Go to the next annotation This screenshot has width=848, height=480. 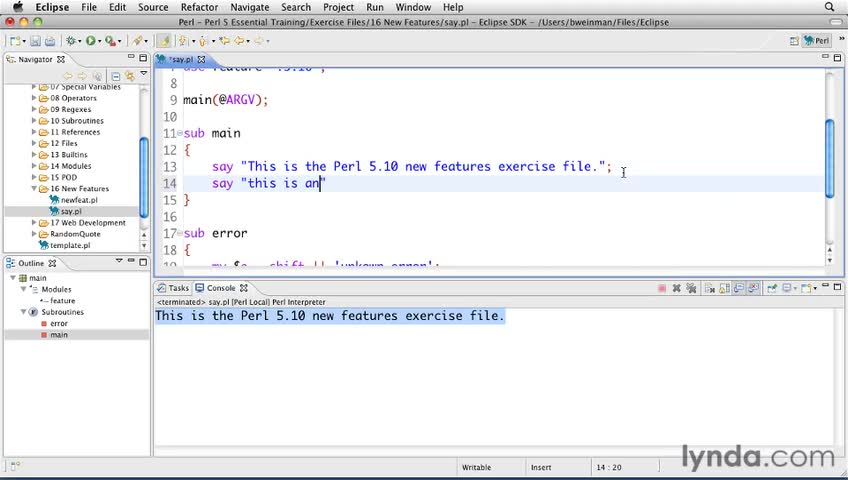pos(183,41)
